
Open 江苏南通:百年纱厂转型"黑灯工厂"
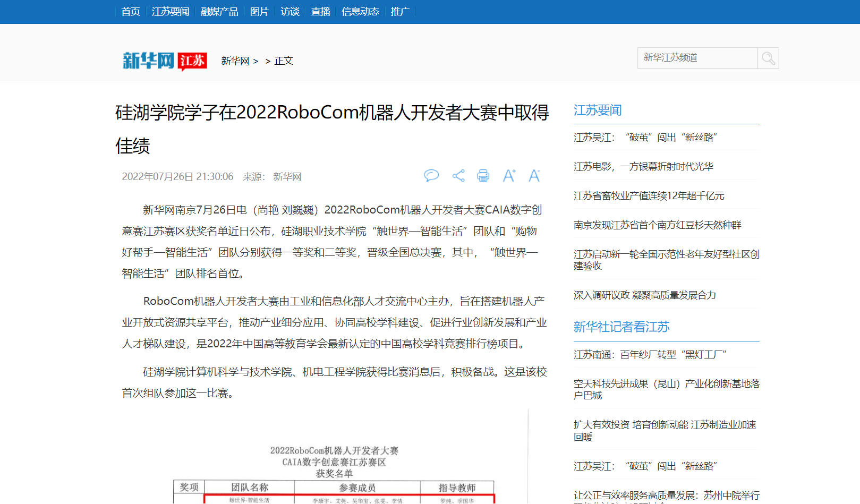coord(650,355)
